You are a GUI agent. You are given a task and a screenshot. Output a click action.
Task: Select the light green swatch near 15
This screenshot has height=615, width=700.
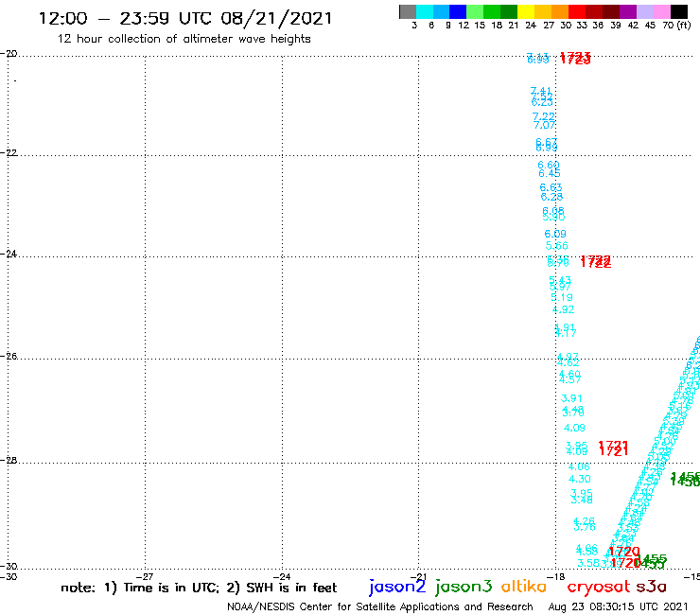(x=475, y=11)
